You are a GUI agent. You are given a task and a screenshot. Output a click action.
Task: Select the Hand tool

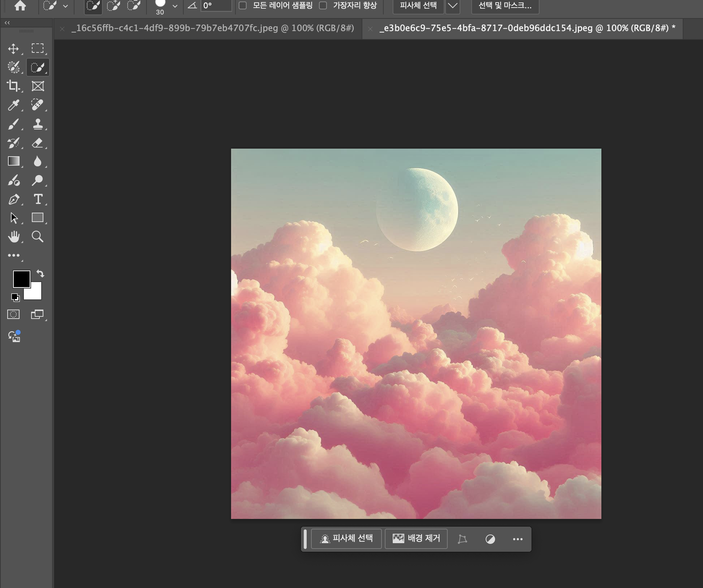(13, 237)
